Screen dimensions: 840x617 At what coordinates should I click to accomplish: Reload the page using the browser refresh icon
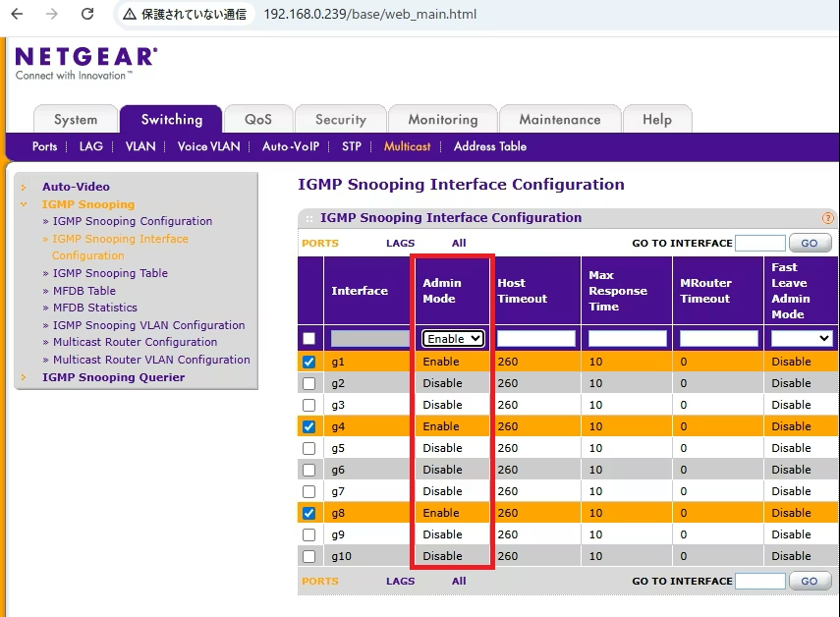point(89,15)
